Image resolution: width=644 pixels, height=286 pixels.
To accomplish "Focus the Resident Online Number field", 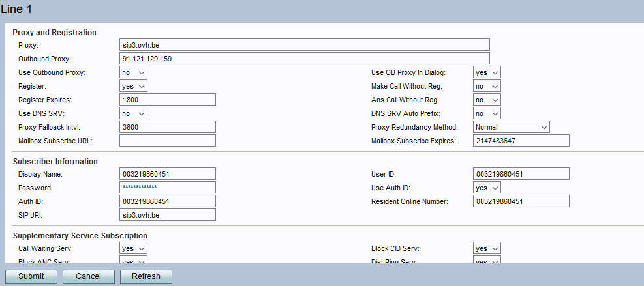I will (521, 201).
